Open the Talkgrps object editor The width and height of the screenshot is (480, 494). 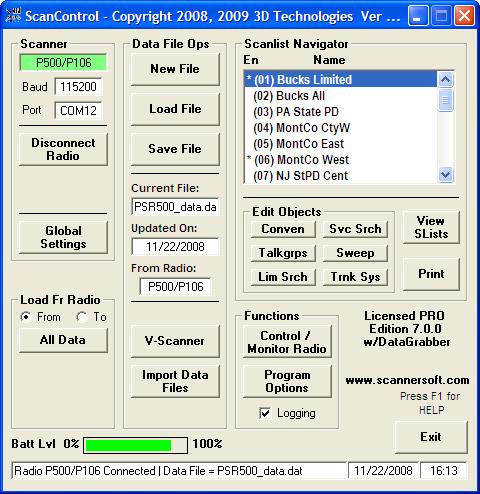pos(283,253)
